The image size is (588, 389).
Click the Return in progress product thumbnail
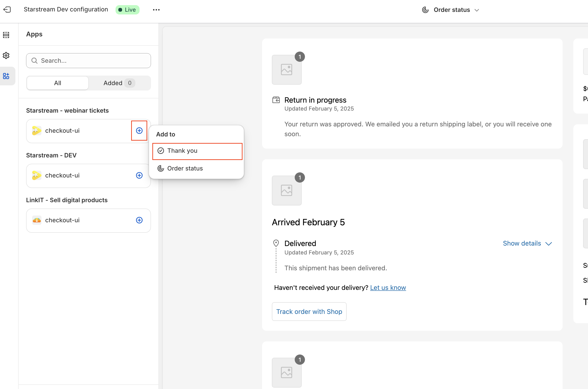tap(287, 70)
